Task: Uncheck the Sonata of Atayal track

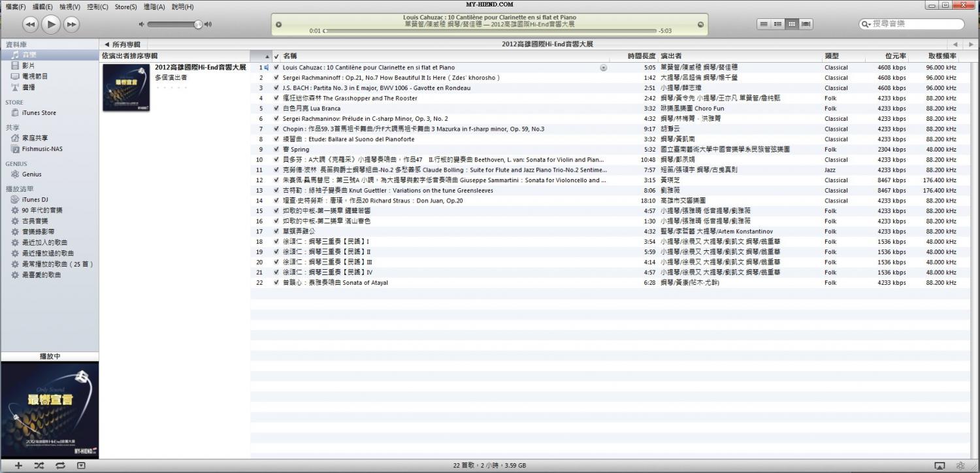Action: (276, 283)
